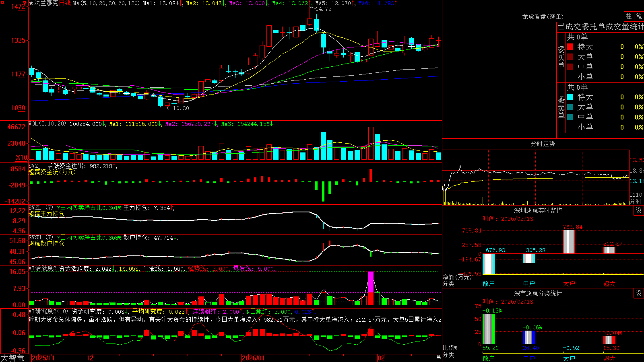Click the teal 大单 sell-order swatch
Image resolution: width=644 pixels, height=362 pixels.
570,107
